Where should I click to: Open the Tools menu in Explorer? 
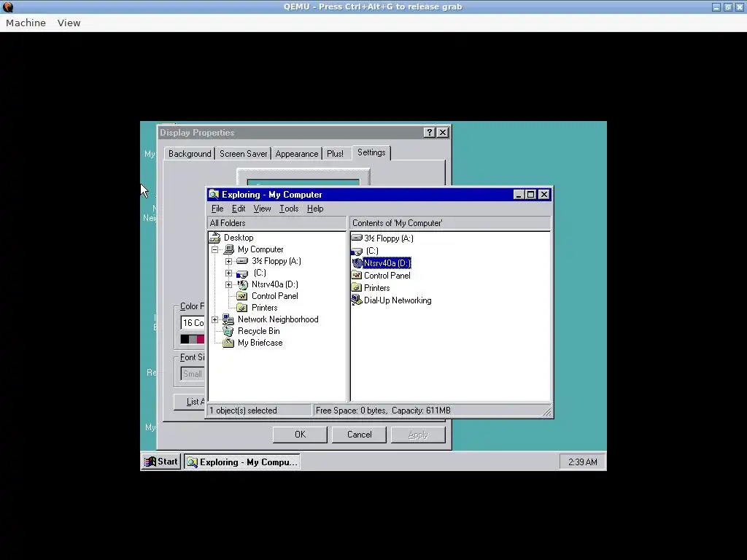pos(289,209)
